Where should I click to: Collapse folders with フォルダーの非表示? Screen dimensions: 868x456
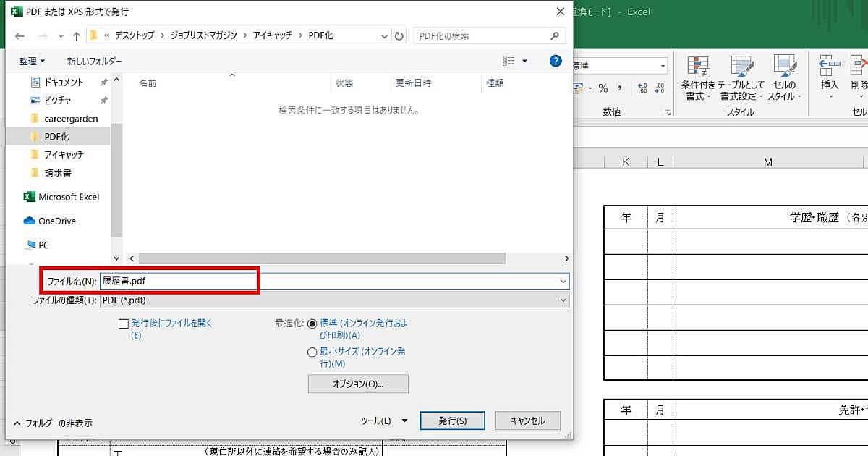point(53,423)
